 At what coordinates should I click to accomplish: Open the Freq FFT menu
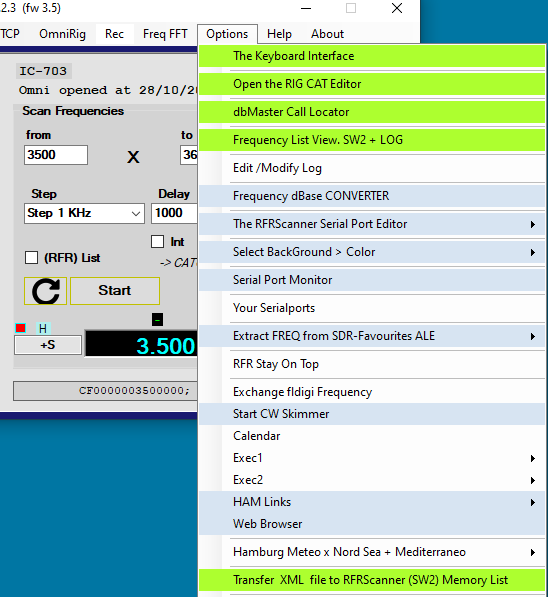[165, 34]
